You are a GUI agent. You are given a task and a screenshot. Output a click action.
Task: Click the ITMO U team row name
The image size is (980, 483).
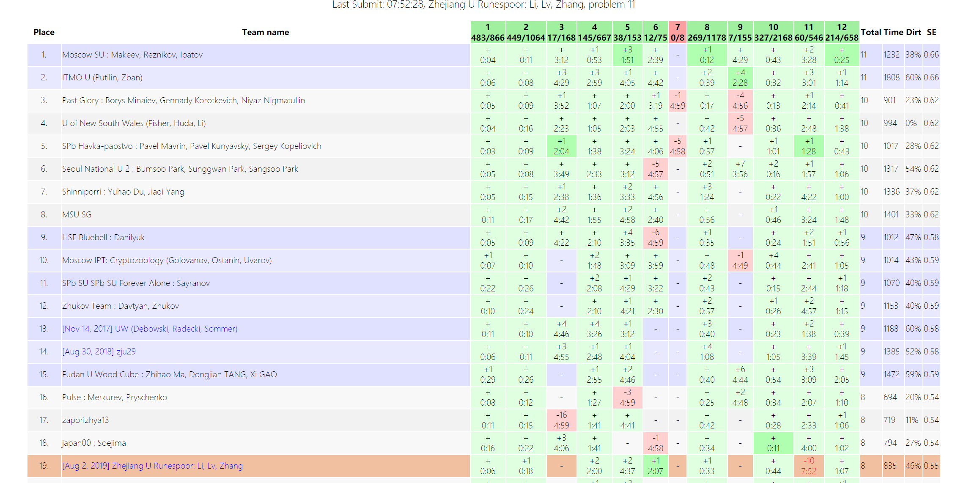[102, 77]
